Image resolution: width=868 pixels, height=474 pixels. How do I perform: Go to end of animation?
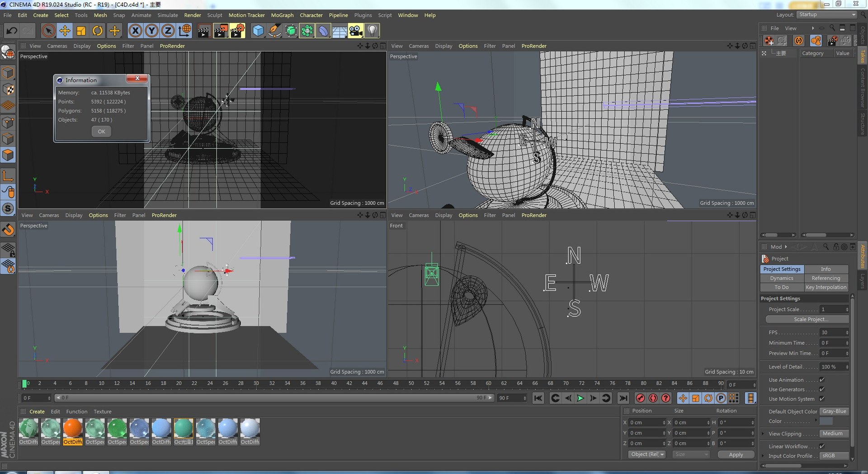(623, 398)
